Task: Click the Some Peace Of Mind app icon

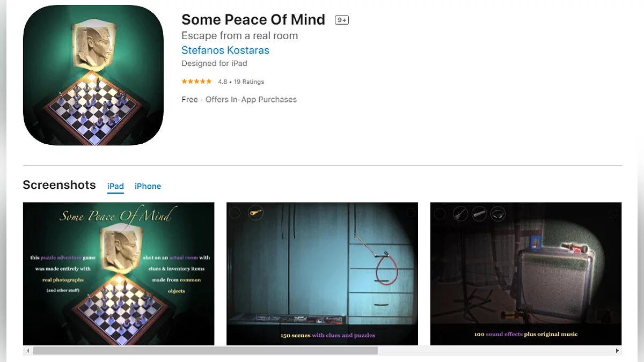Action: coord(93,76)
